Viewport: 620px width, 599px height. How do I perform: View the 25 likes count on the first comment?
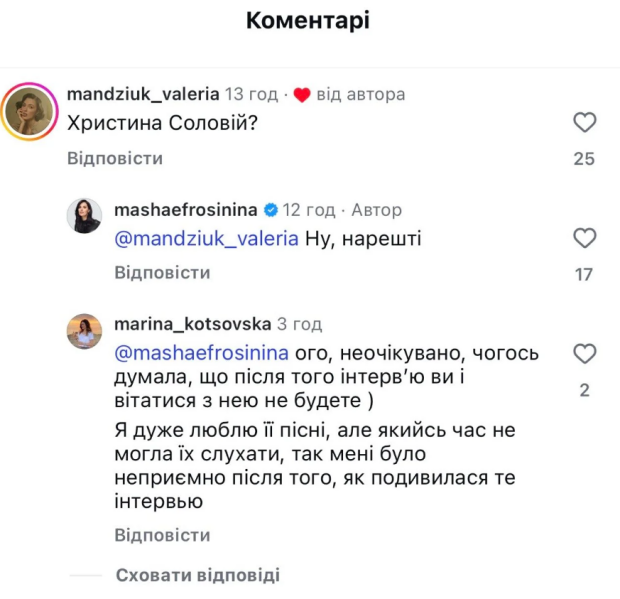click(584, 159)
